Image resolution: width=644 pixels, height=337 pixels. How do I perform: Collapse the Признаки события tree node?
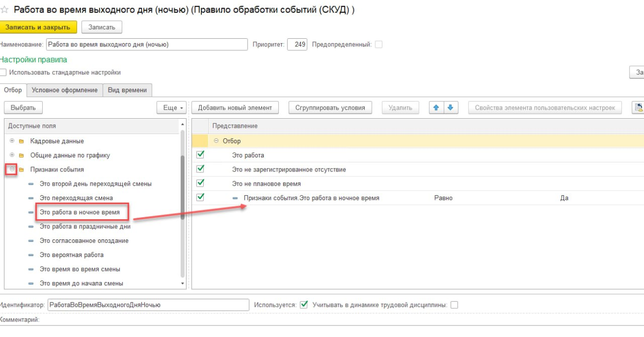[12, 170]
